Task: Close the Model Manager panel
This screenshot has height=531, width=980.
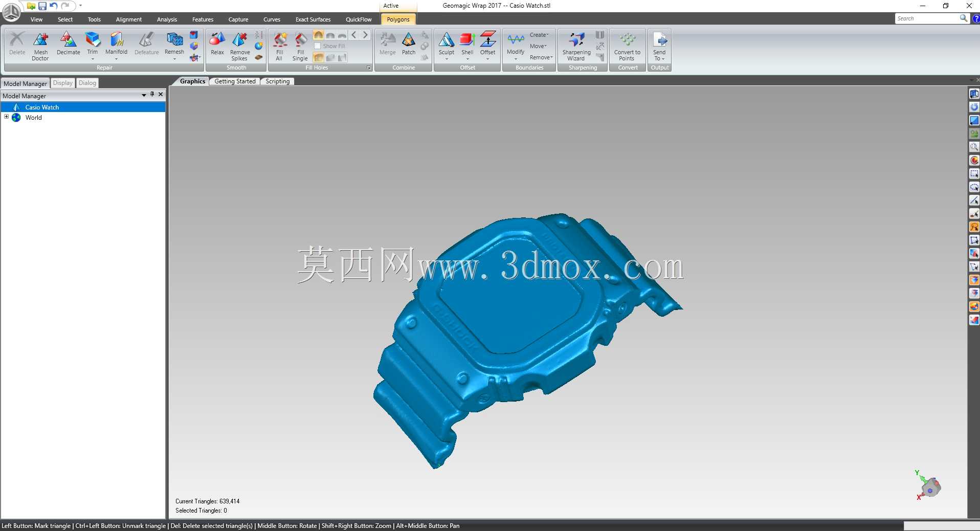Action: [x=161, y=95]
